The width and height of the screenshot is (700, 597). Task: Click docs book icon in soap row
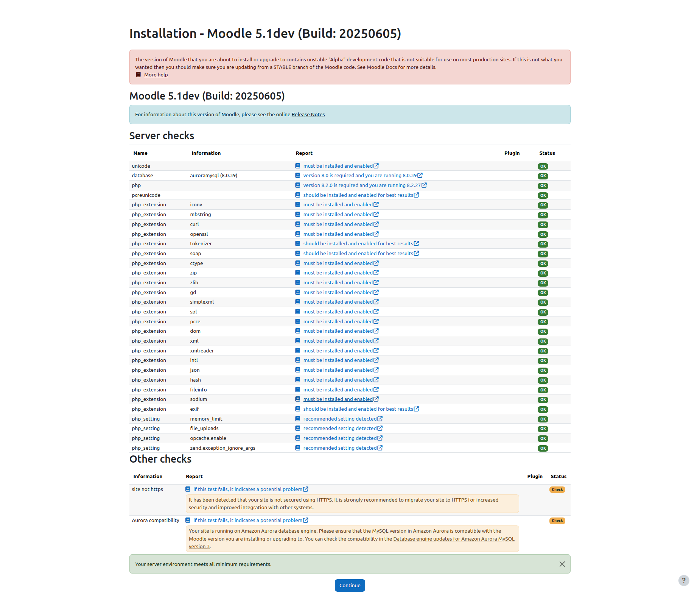[297, 253]
